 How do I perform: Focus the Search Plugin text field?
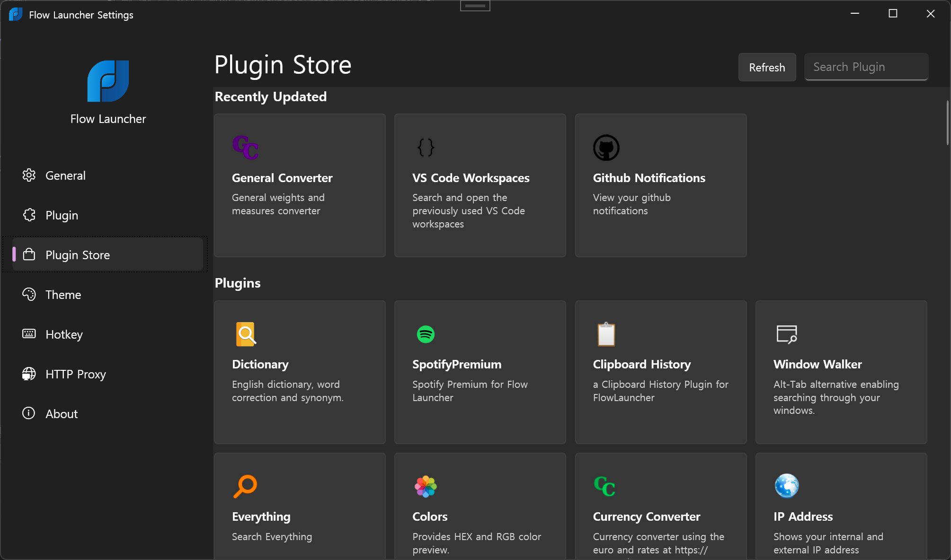[866, 67]
